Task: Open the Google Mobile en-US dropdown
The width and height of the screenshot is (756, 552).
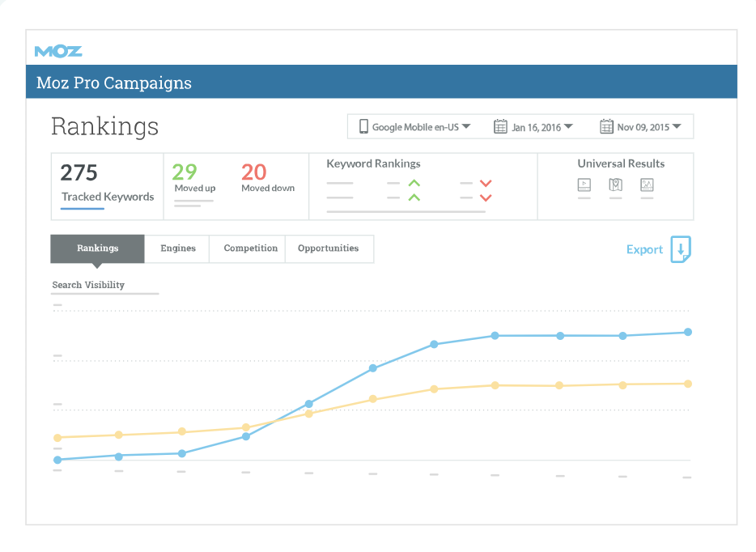Action: click(414, 127)
